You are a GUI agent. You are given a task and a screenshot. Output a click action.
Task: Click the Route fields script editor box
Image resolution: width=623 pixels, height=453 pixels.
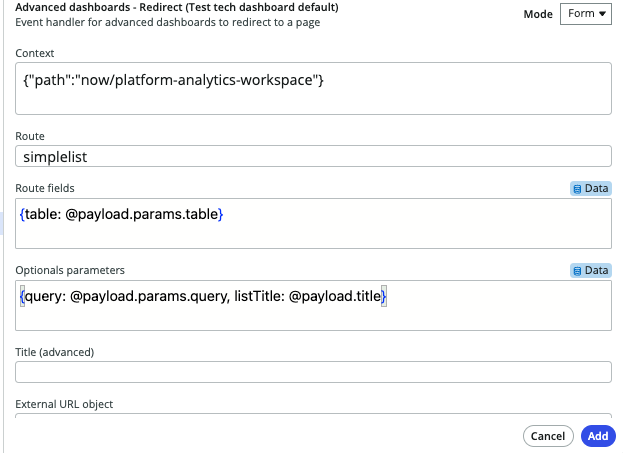313,223
